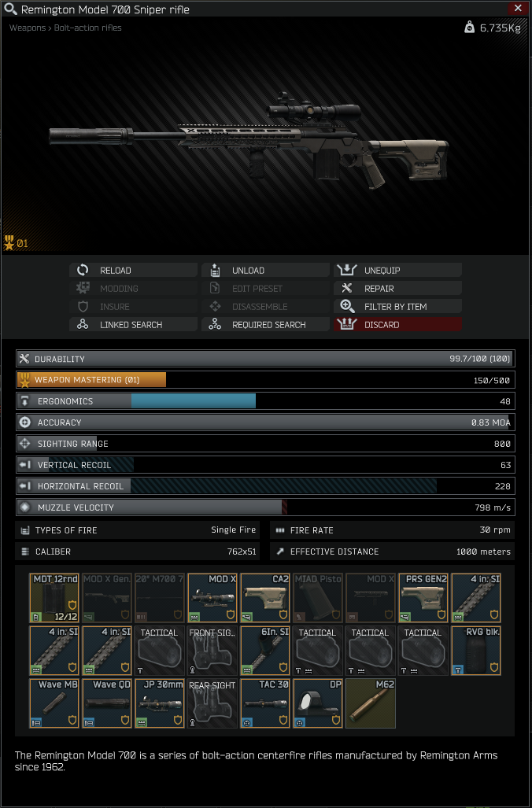Image resolution: width=532 pixels, height=808 pixels.
Task: Click the Reload button
Action: click(x=134, y=271)
